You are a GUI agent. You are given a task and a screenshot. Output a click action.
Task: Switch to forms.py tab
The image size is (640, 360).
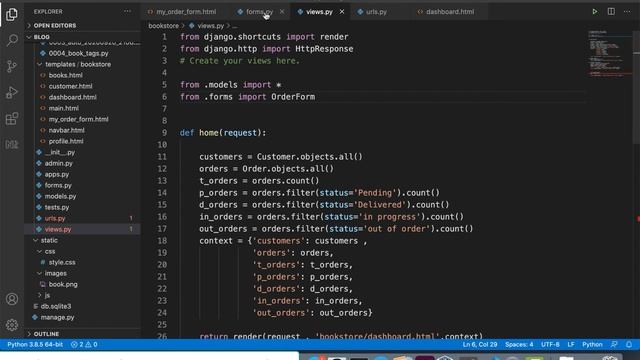[259, 12]
